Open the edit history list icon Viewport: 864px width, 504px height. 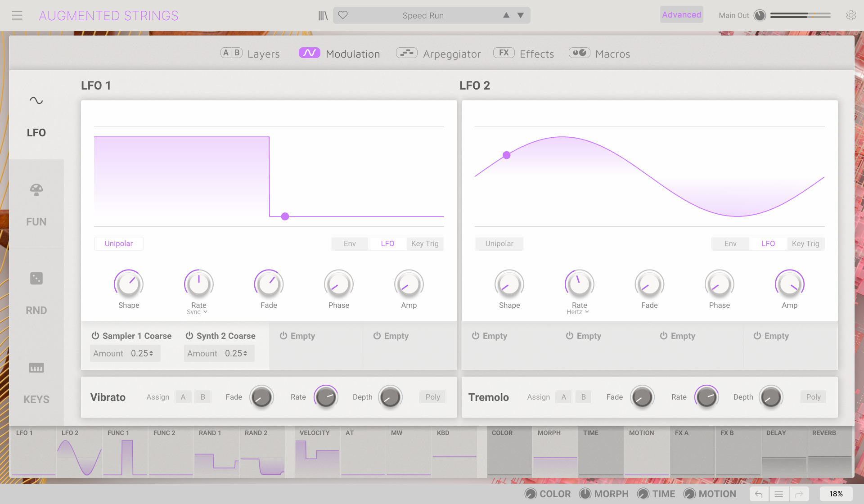click(x=779, y=494)
